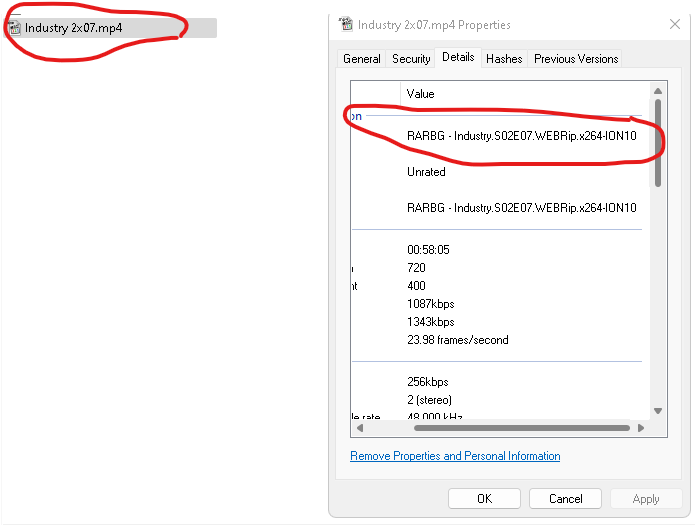Click the vertical scrollbar up arrow
The image size is (695, 525).
coord(658,91)
